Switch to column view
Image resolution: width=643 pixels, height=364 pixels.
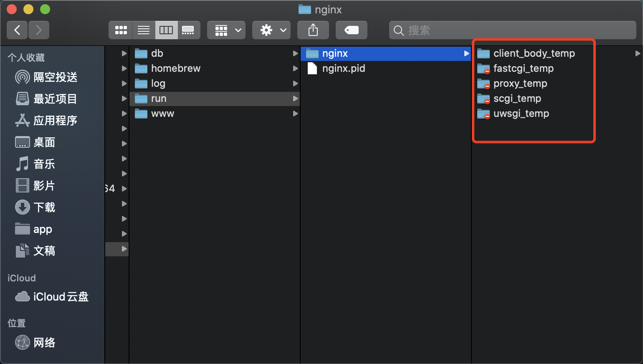166,30
